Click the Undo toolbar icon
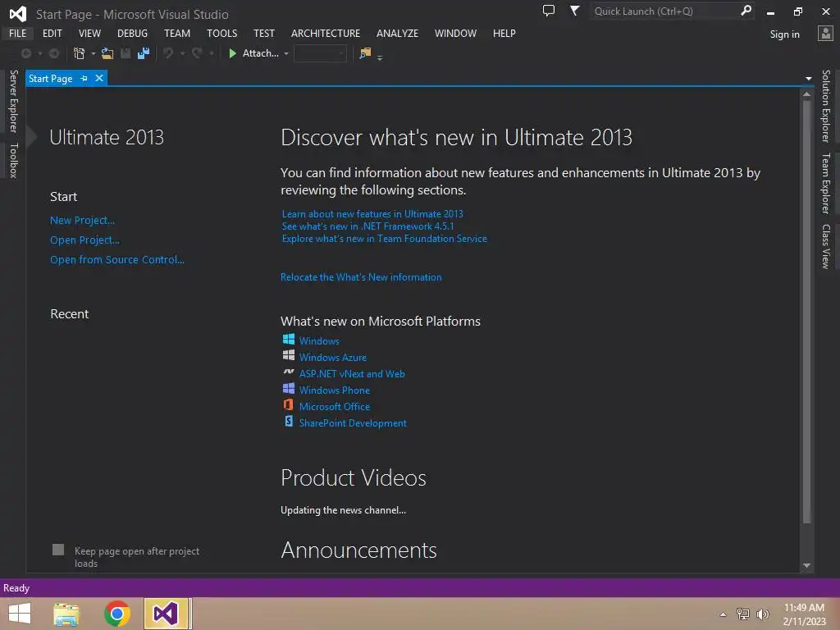Screen dimensions: 840x630 coord(168,53)
